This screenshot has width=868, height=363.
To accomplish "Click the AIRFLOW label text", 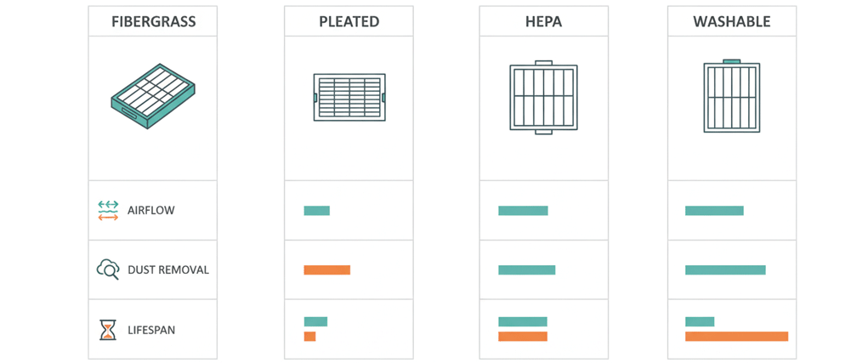I will 150,211.
